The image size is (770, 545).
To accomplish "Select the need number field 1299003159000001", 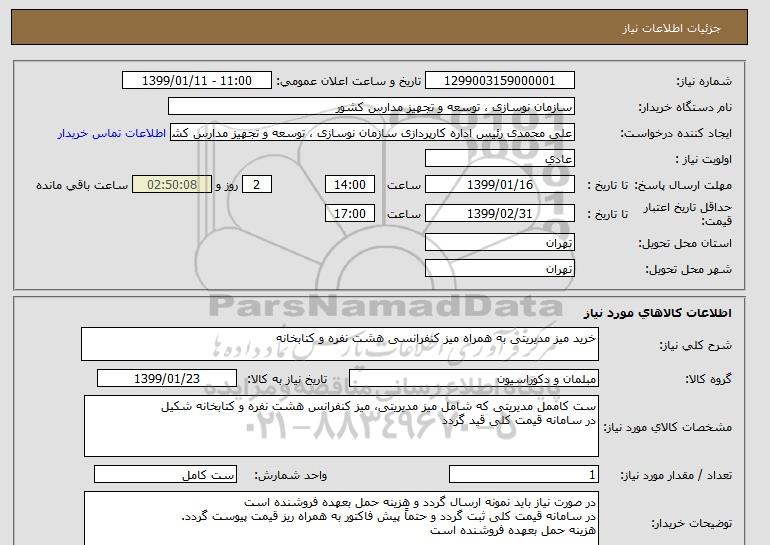I will 499,81.
